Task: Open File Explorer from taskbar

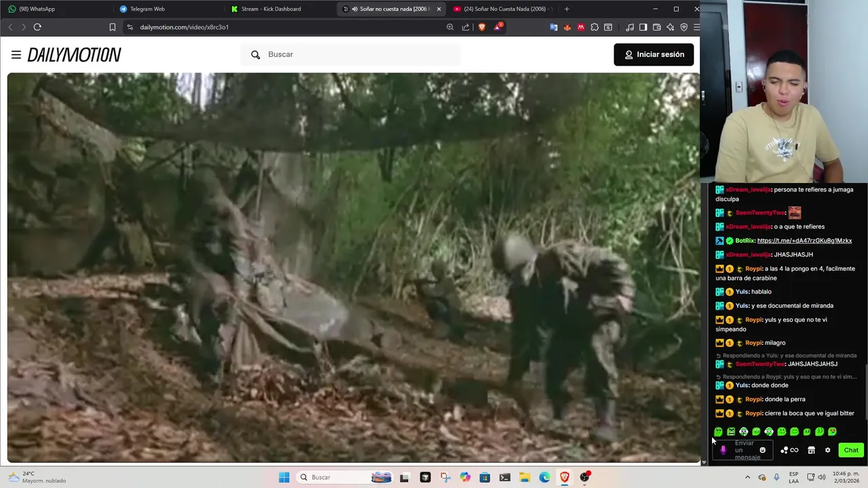Action: [x=525, y=477]
